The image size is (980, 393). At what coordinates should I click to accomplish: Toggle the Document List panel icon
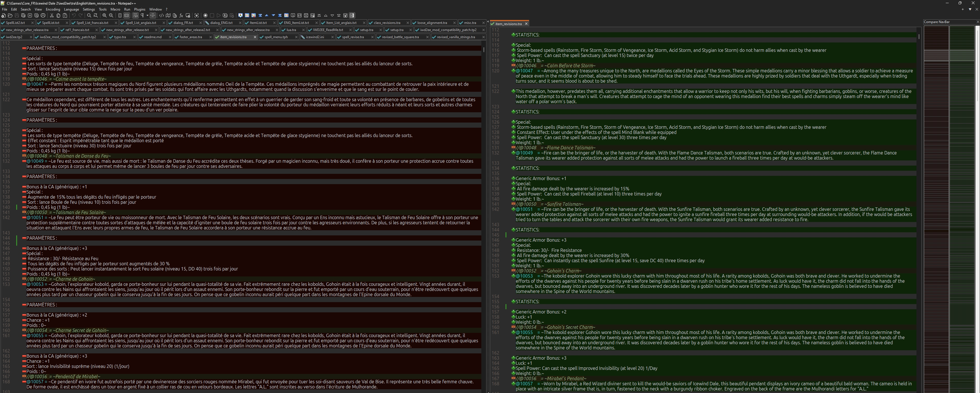point(175,16)
